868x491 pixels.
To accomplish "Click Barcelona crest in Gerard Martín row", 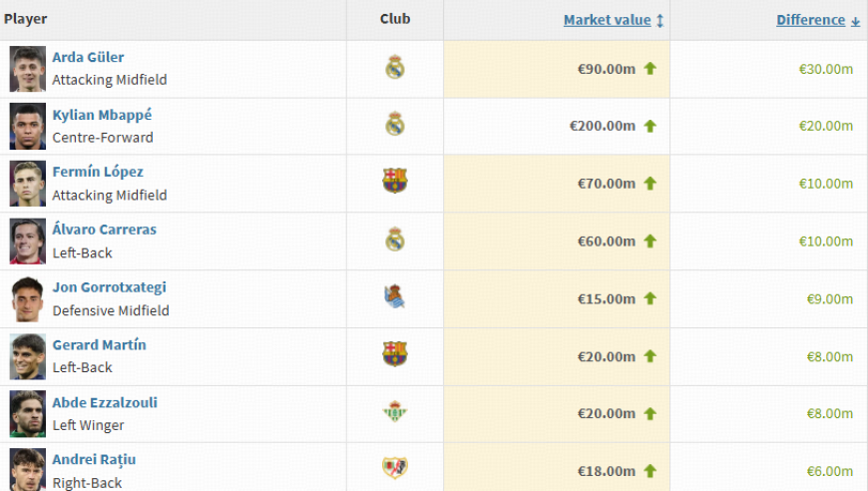I will [395, 354].
